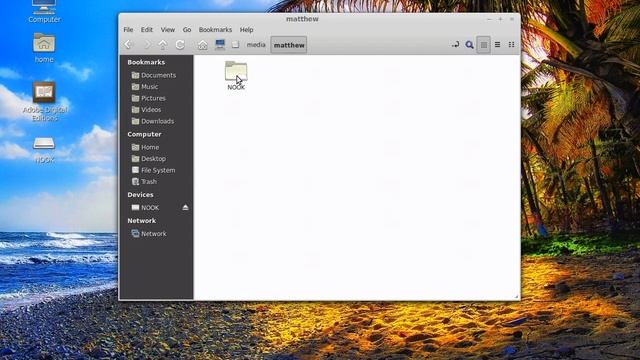This screenshot has height=360, width=640.
Task: Open the File menu
Action: click(x=128, y=30)
